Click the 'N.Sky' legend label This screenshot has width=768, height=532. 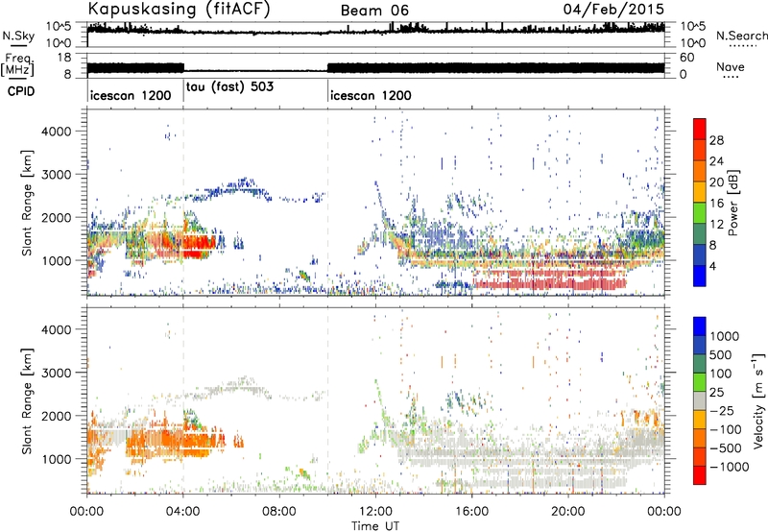pos(18,36)
